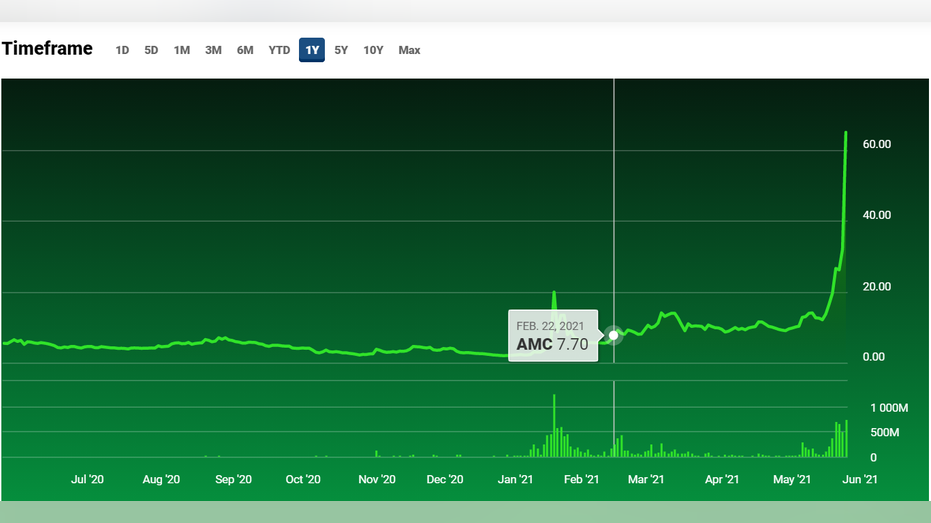The height and width of the screenshot is (523, 931).
Task: Click the Feb '21 axis label
Action: pos(581,479)
